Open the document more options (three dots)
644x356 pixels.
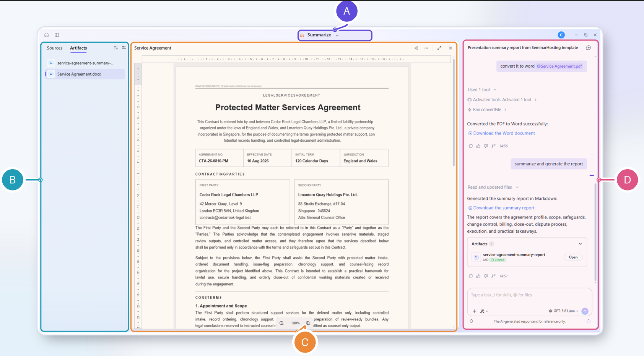(x=426, y=48)
